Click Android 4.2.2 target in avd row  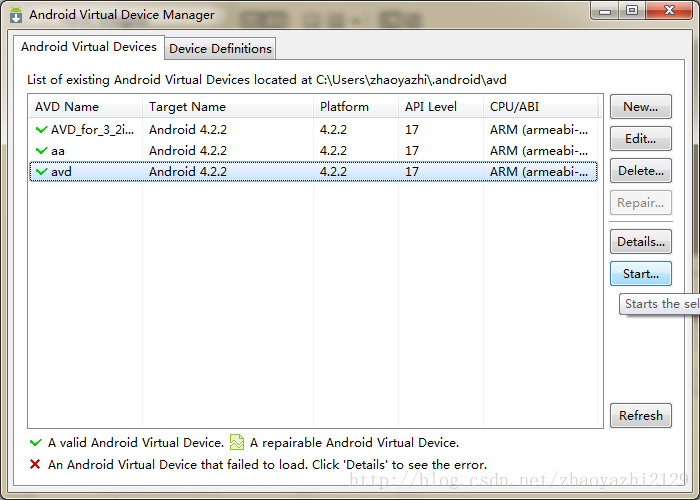pyautogui.click(x=188, y=171)
